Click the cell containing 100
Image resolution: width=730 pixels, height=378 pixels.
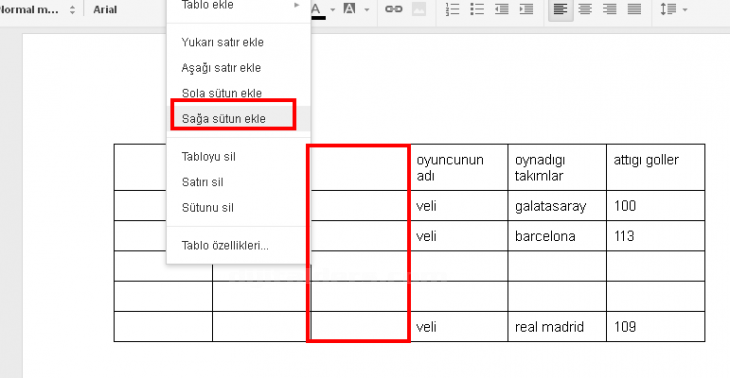pos(656,206)
